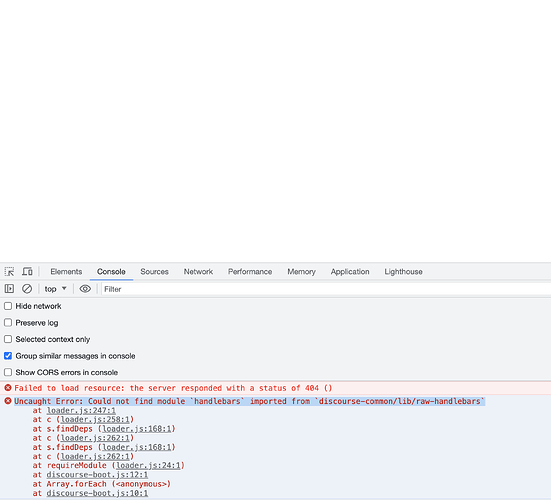Image resolution: width=551 pixels, height=500 pixels.
Task: Click the red error icon beside 'Failed to load resource'
Action: click(x=8, y=388)
